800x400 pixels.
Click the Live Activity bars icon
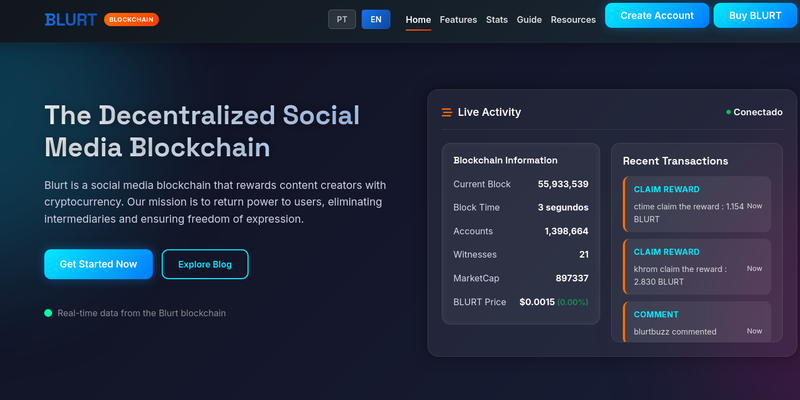click(x=447, y=112)
